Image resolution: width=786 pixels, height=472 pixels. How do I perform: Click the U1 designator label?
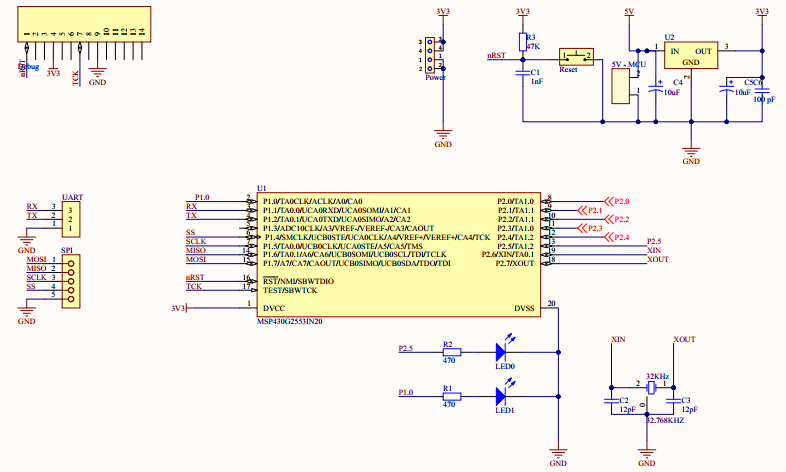(262, 188)
